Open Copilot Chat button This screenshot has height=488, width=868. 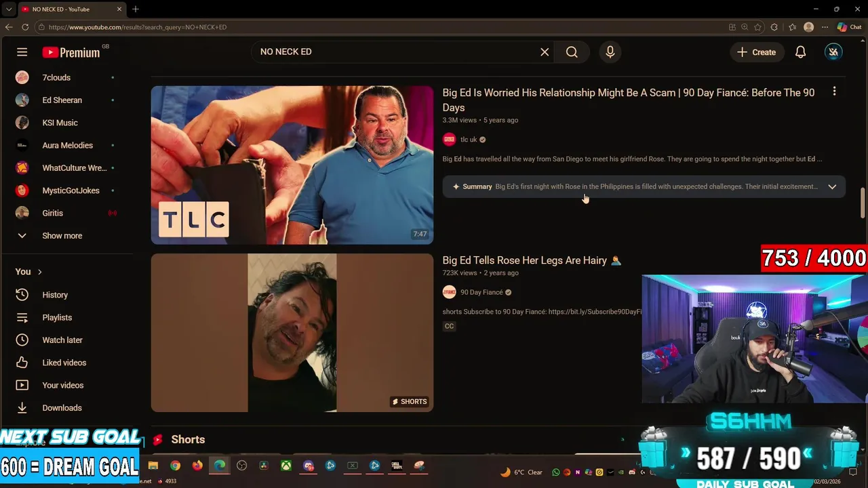(850, 27)
